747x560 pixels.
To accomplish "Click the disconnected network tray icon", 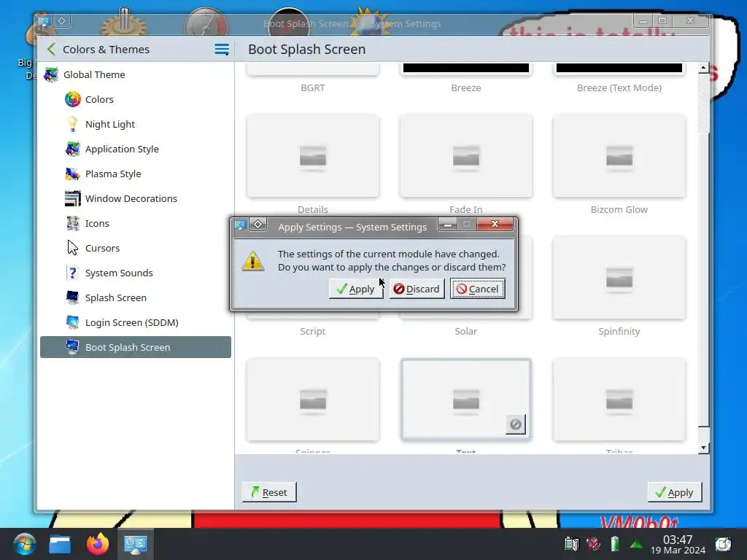I will point(593,543).
